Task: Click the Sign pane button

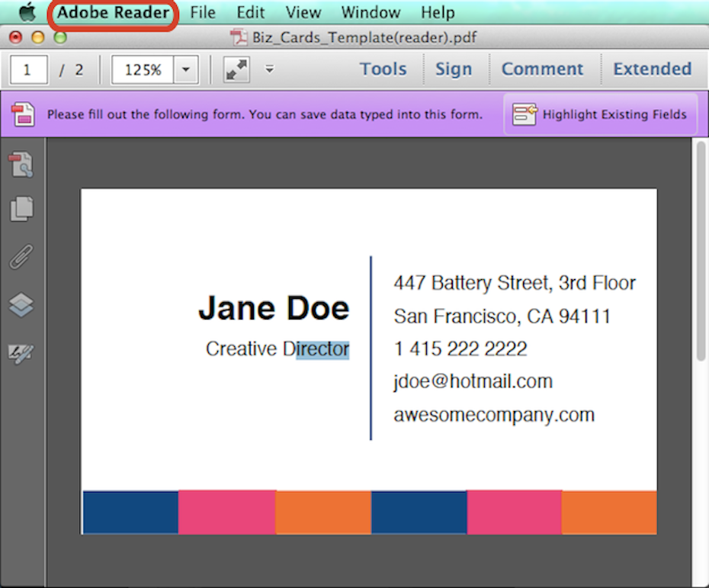Action: (x=454, y=69)
